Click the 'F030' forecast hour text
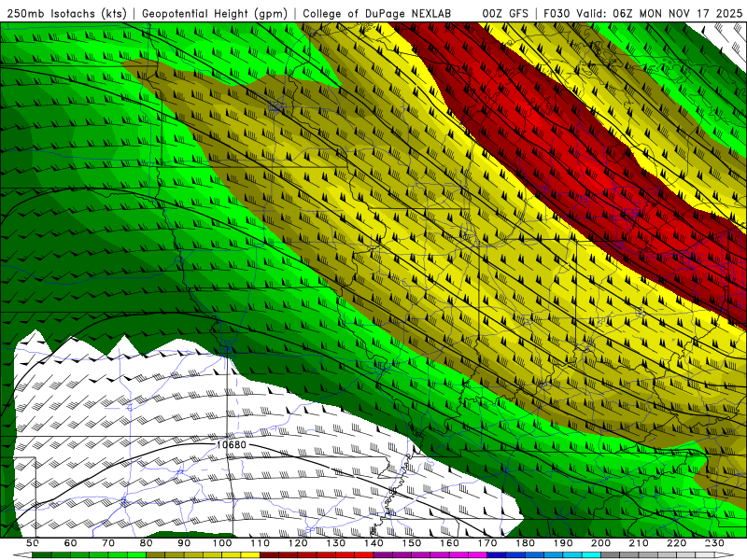Image resolution: width=747 pixels, height=560 pixels. coord(557,13)
